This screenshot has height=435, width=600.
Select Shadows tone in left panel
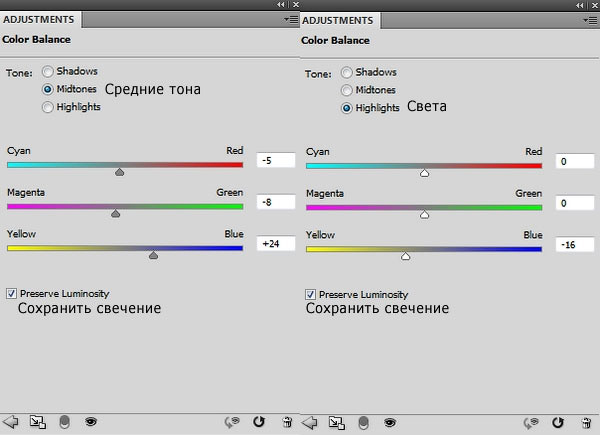(x=47, y=72)
